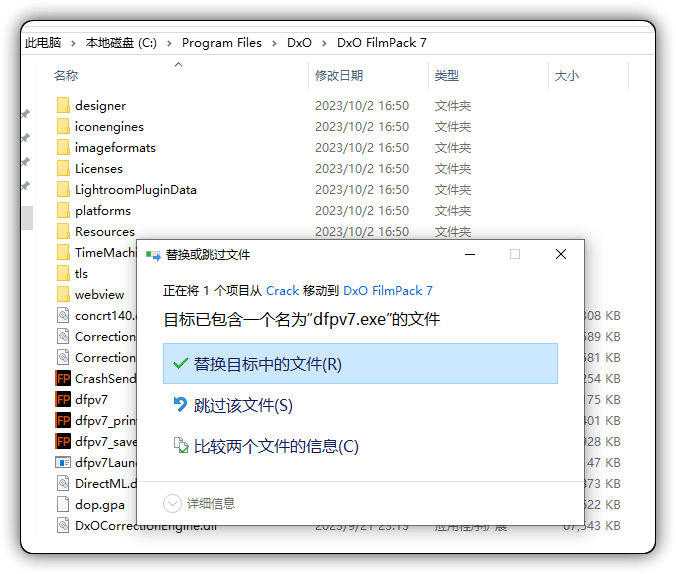This screenshot has width=676, height=574.
Task: Minimize the replace-or-skip dialog
Action: pyautogui.click(x=470, y=254)
